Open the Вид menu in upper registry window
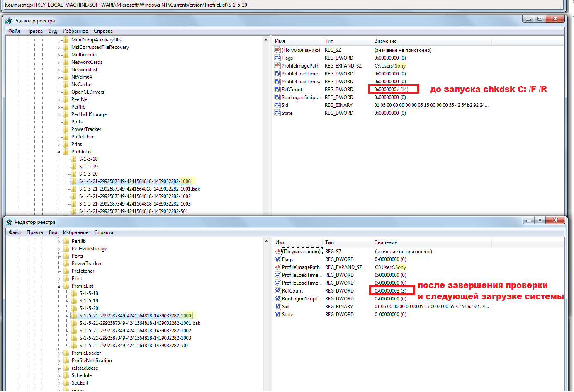Image resolution: width=574 pixels, height=392 pixels. (53, 31)
